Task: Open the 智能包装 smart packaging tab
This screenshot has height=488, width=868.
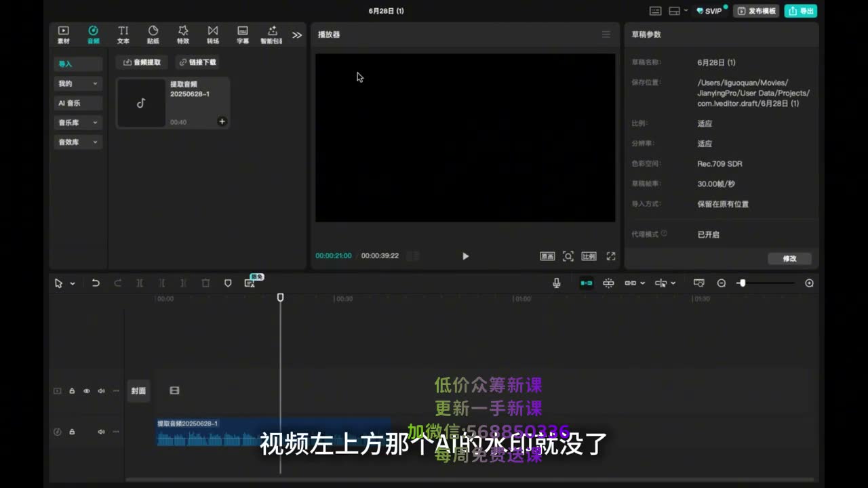Action: [x=272, y=35]
